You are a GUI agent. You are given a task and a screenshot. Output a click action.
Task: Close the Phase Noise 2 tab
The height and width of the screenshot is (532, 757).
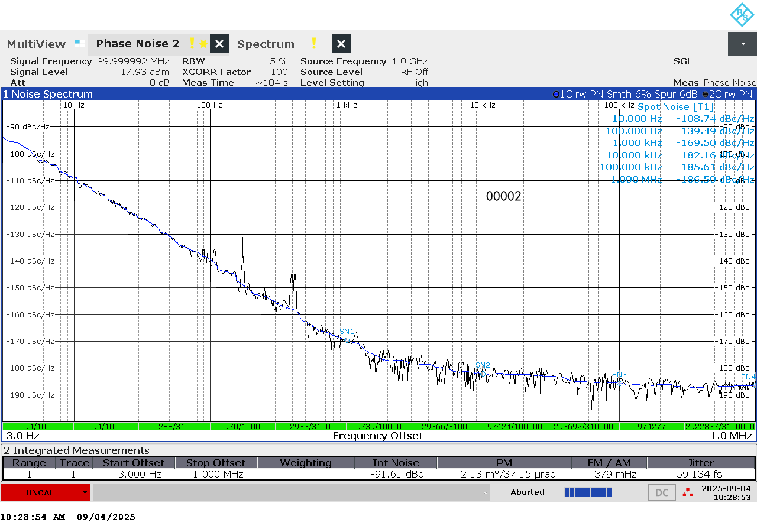219,44
